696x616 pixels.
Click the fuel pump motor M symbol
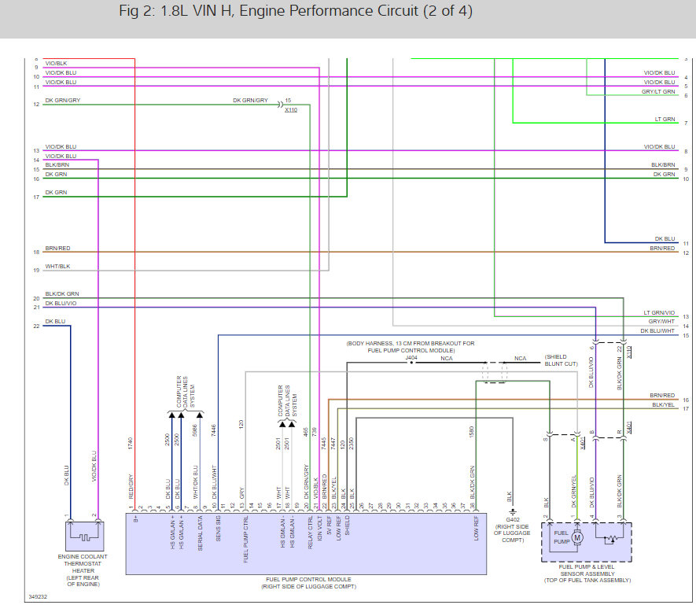click(x=577, y=538)
